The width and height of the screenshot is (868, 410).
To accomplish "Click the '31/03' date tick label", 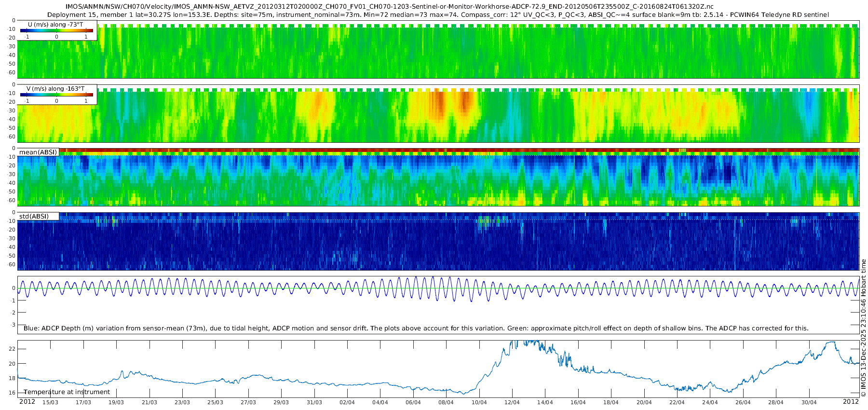I will [x=314, y=402].
